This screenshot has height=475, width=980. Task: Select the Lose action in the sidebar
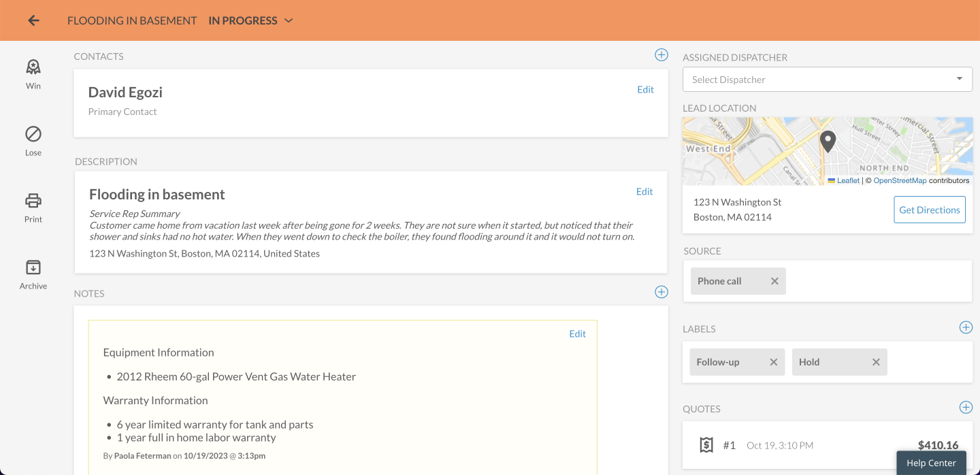coord(33,140)
